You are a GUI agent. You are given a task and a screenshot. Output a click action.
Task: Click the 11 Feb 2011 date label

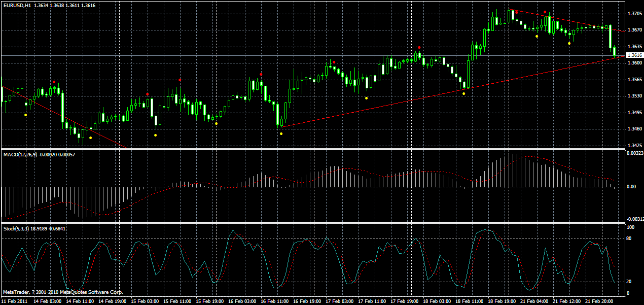click(x=15, y=300)
